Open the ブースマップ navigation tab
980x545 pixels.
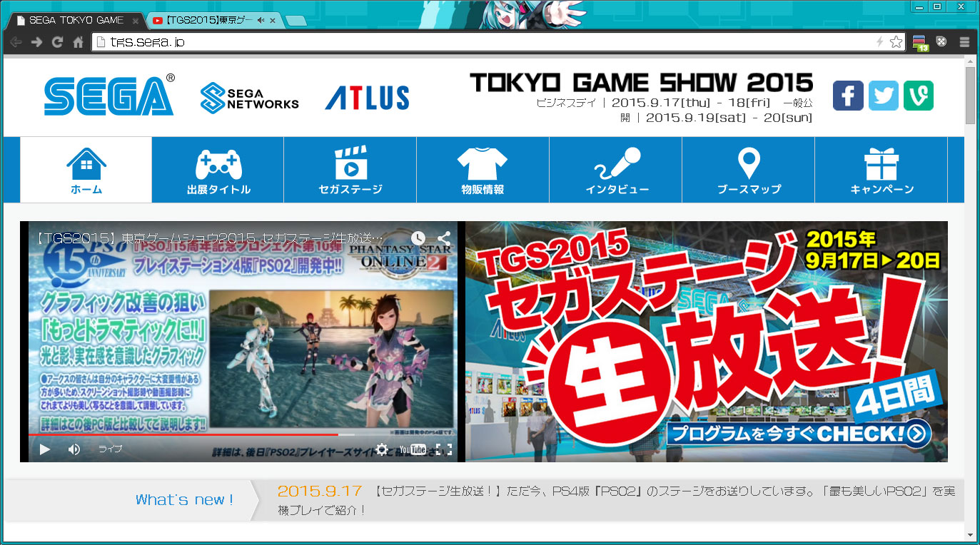tap(749, 170)
